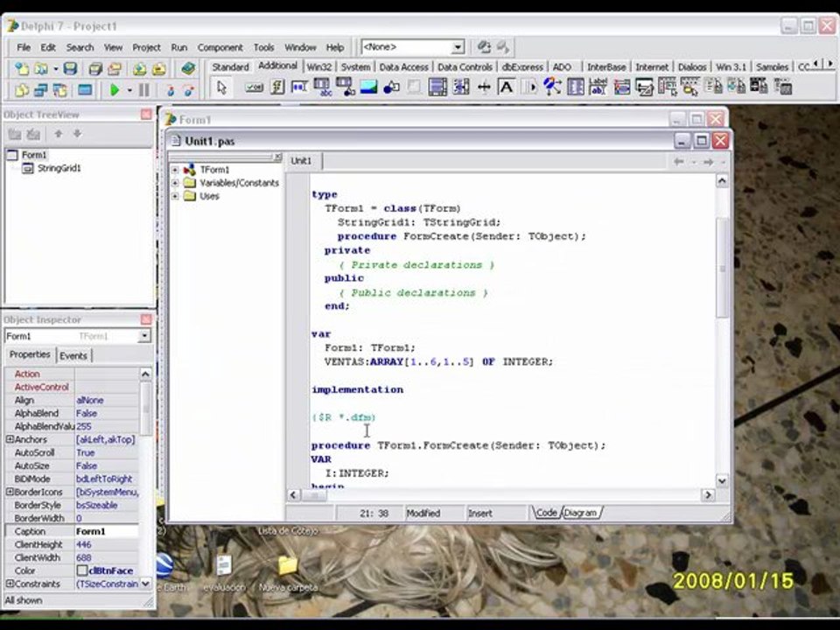
Task: Select the Unit1 editor tab
Action: tap(301, 161)
